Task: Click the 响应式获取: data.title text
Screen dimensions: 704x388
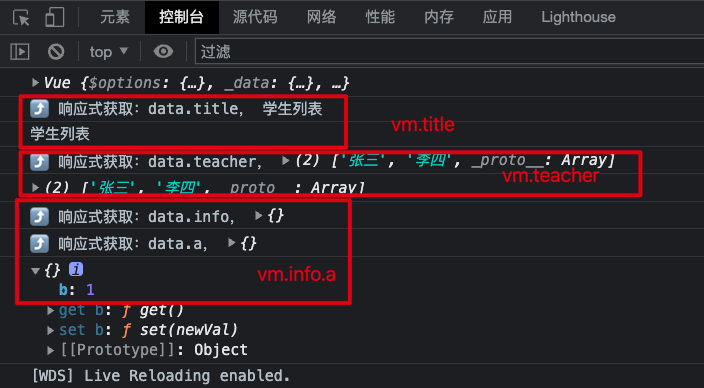Action: [150, 109]
